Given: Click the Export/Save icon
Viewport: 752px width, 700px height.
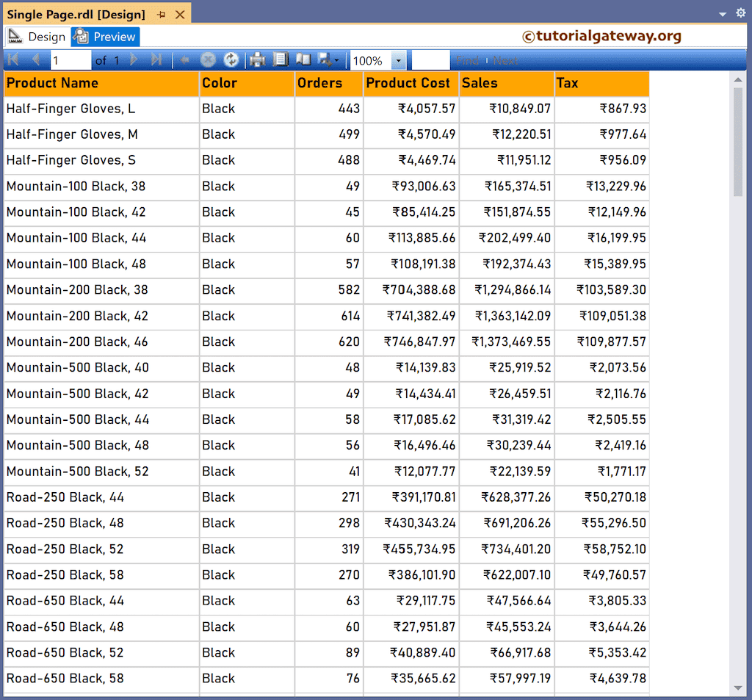Looking at the screenshot, I should pos(324,59).
